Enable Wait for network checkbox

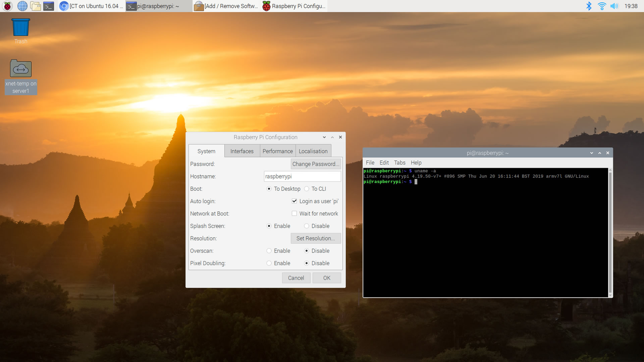[x=294, y=214]
